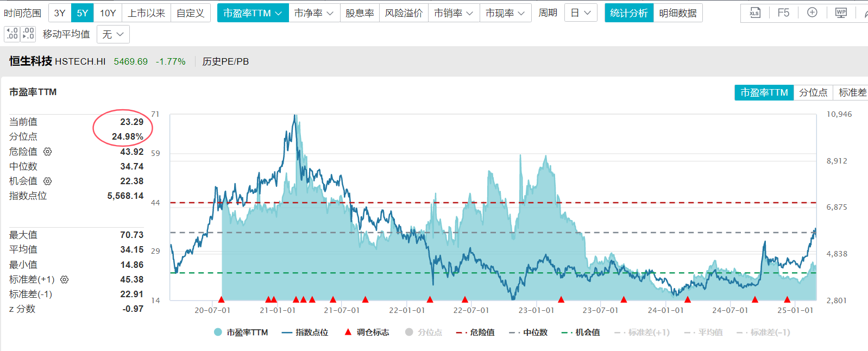Open the gear settings beside 机会值
868x351 pixels.
48,181
